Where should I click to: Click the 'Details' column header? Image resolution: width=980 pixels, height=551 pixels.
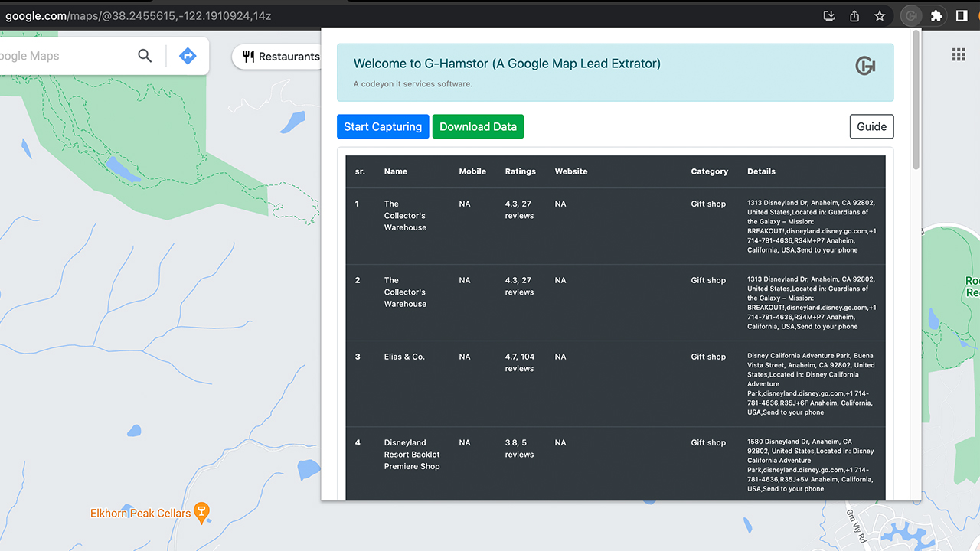coord(761,171)
